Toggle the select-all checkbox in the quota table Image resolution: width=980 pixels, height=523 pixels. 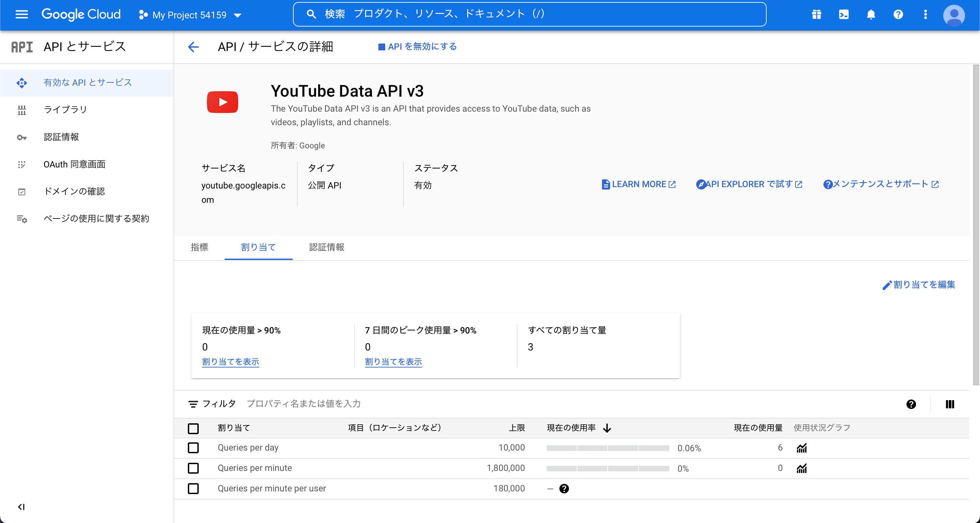(x=194, y=428)
